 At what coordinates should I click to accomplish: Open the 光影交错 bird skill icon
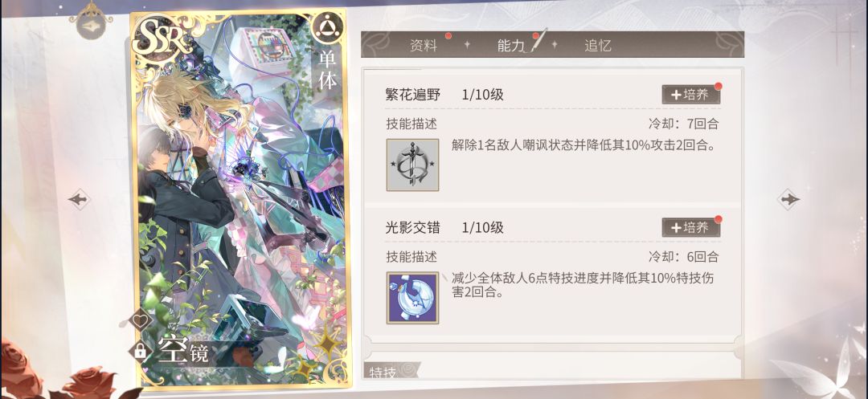point(412,298)
